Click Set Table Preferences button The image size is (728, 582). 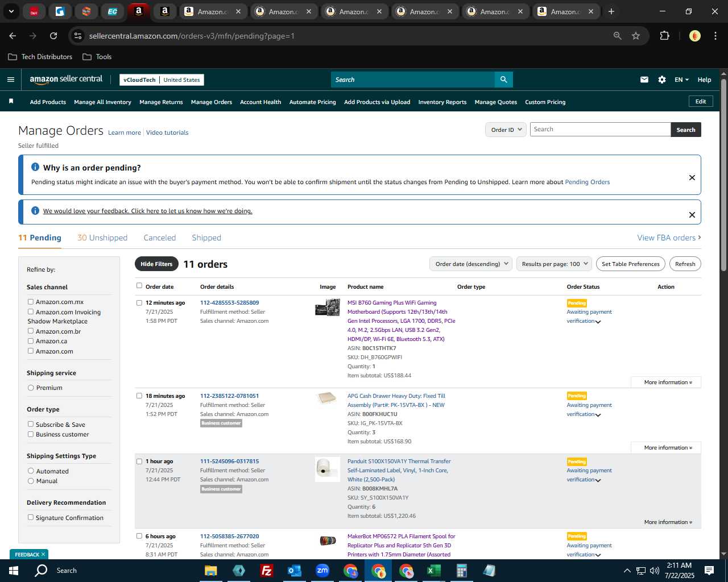tap(631, 264)
